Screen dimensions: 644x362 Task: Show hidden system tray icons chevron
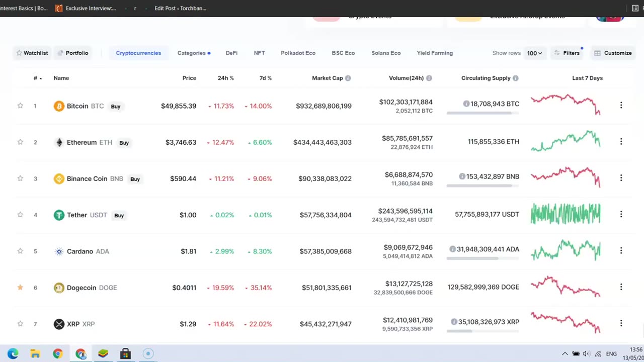(565, 354)
